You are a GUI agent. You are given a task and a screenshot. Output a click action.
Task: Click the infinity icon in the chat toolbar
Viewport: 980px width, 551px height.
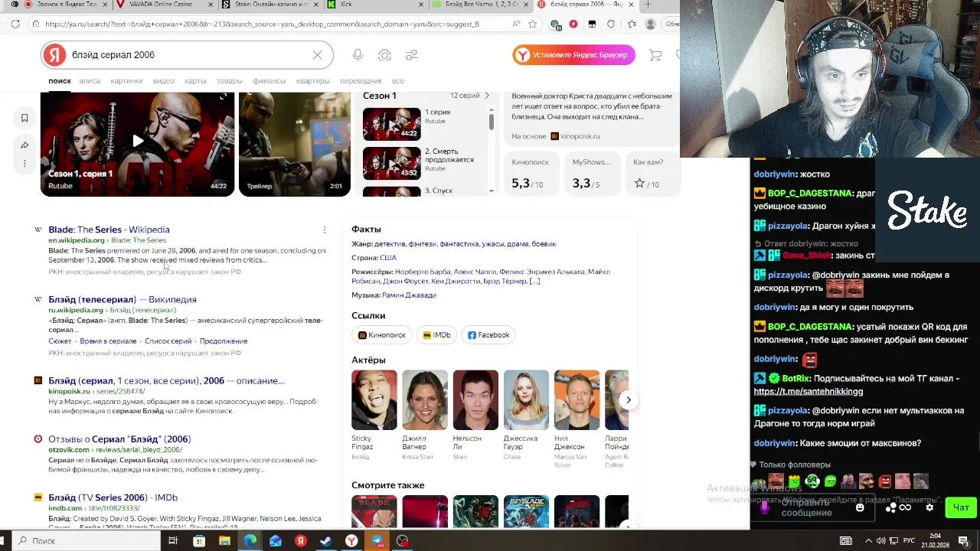pyautogui.click(x=905, y=507)
